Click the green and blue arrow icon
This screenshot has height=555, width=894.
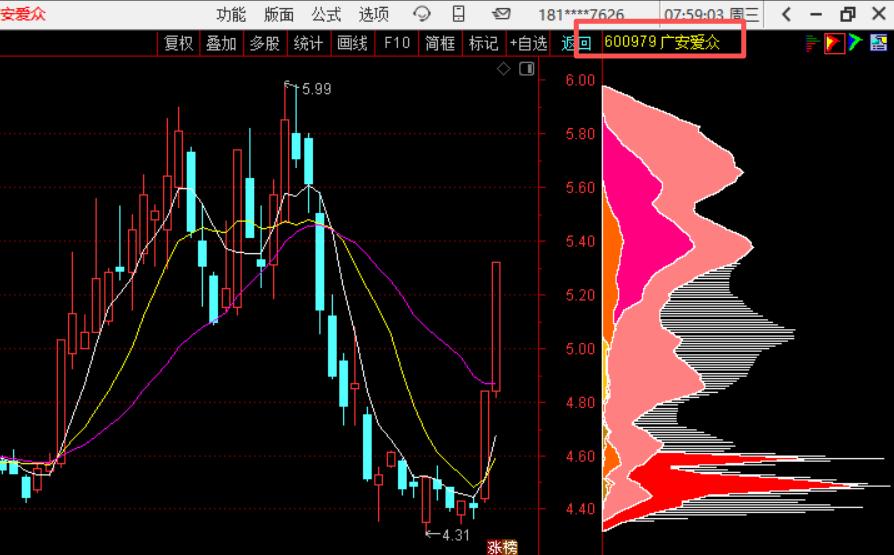point(855,43)
